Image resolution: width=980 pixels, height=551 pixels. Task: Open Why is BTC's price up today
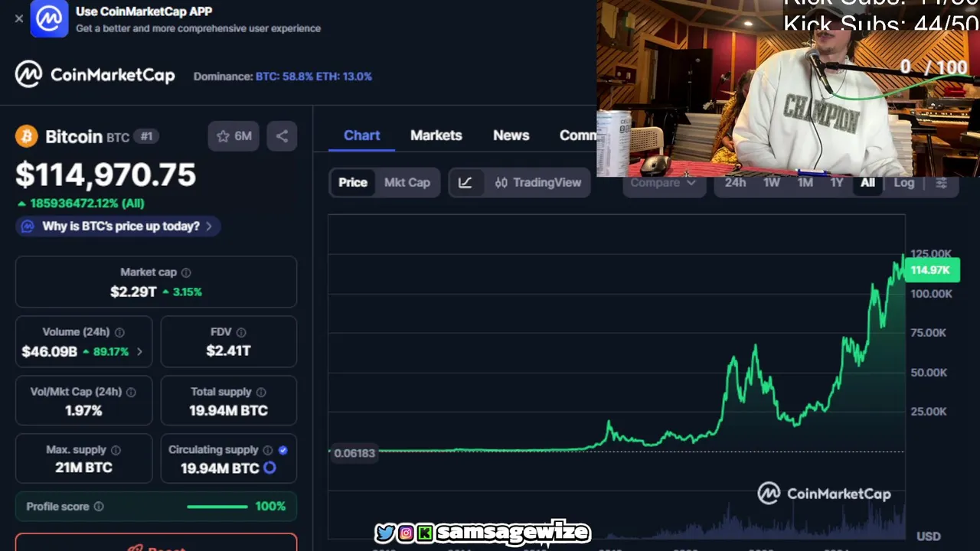(x=119, y=227)
